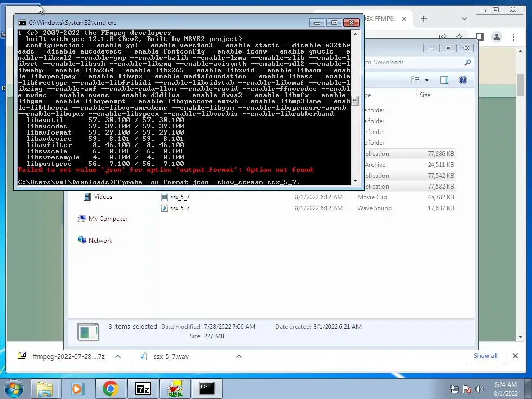The height and width of the screenshot is (399, 532).
Task: Close the FFMPEG browser tab
Action: tap(404, 19)
